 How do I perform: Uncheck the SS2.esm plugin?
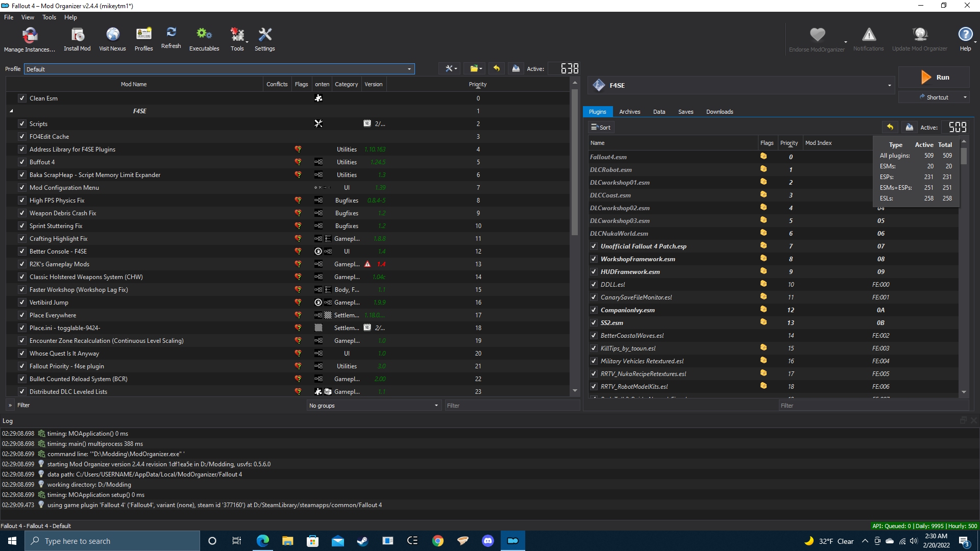pyautogui.click(x=594, y=323)
